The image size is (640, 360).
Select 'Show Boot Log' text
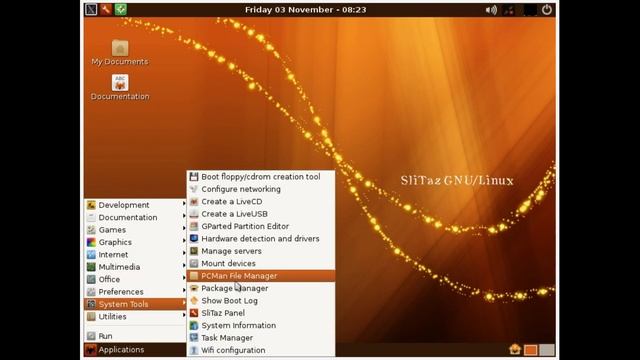click(x=229, y=301)
